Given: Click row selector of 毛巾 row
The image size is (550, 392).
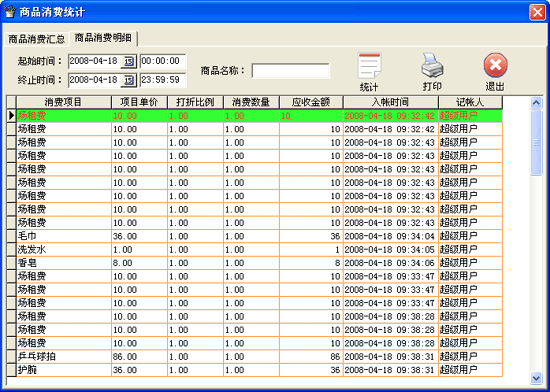Looking at the screenshot, I should click(11, 236).
